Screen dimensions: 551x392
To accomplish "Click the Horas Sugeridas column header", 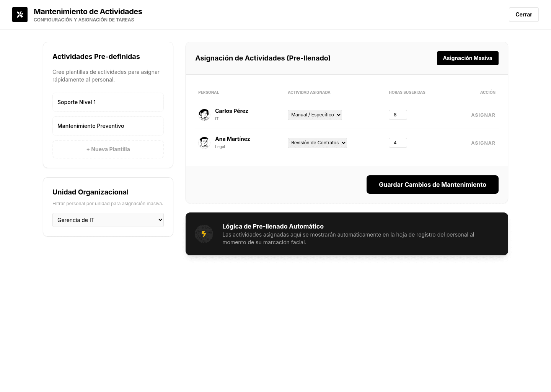I will click(x=407, y=92).
